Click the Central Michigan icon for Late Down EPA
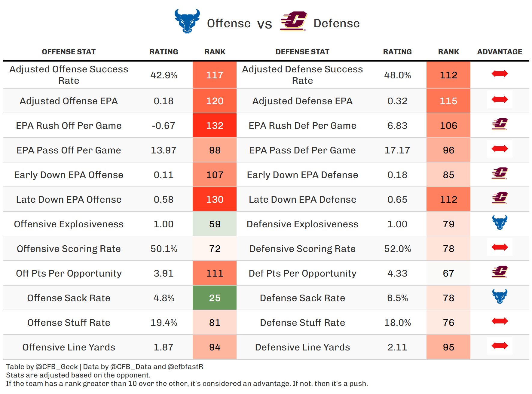The height and width of the screenshot is (394, 532). (500, 198)
